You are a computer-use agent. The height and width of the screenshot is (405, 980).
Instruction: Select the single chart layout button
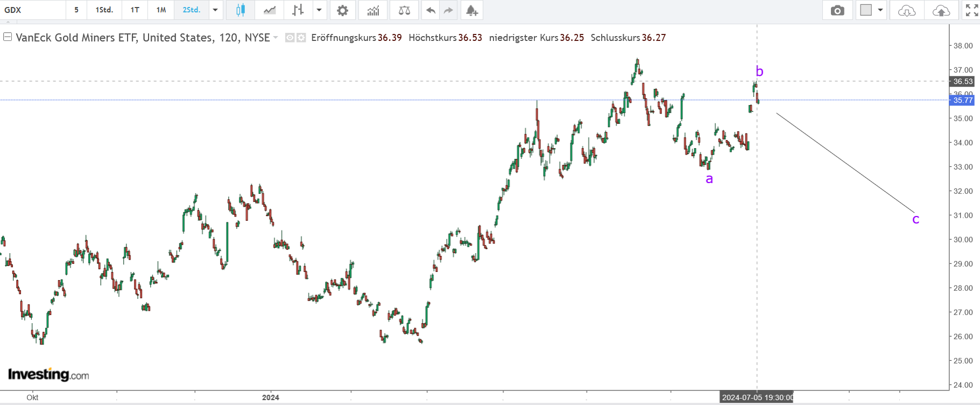(x=866, y=10)
